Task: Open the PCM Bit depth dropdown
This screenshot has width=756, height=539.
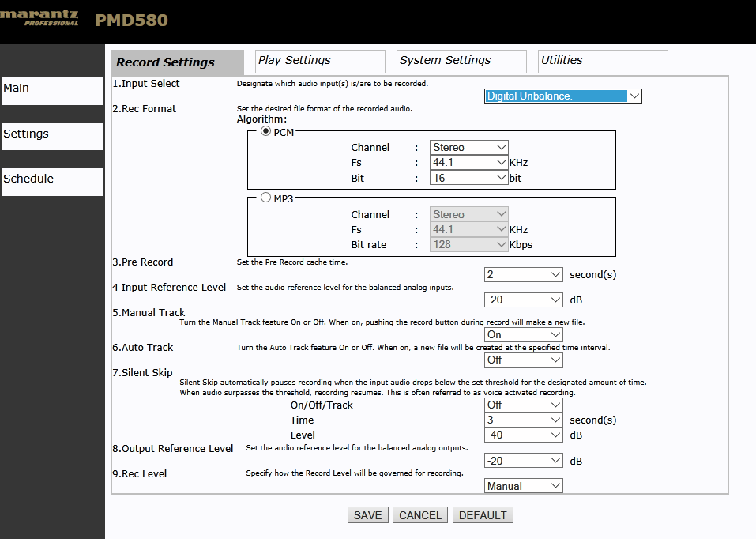Action: [468, 178]
